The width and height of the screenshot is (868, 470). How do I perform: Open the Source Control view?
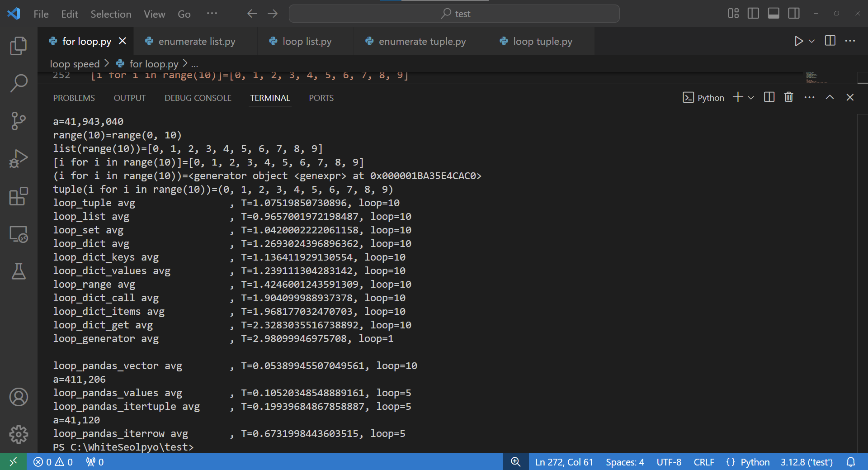[x=19, y=121]
